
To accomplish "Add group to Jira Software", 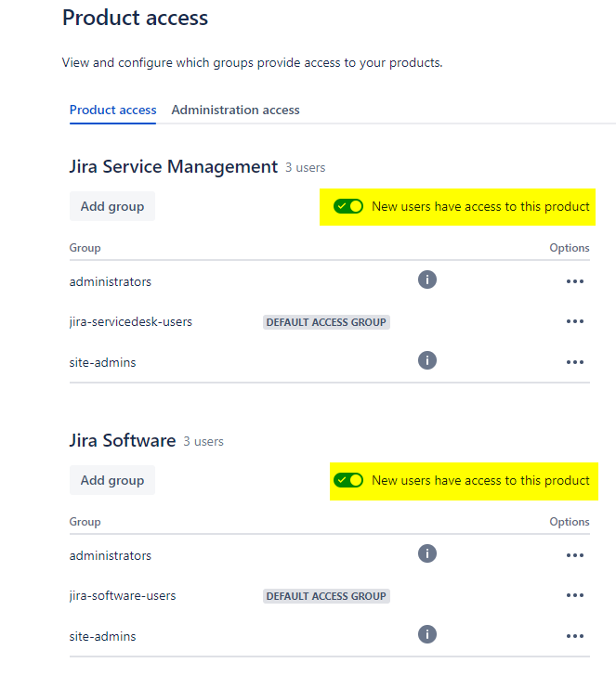I will coord(112,480).
